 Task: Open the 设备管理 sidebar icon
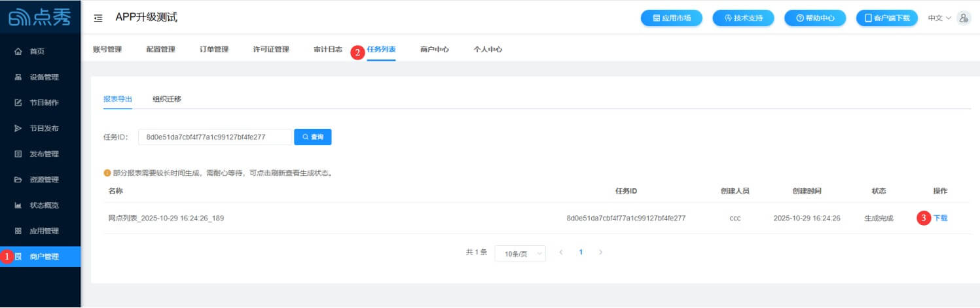pos(18,77)
